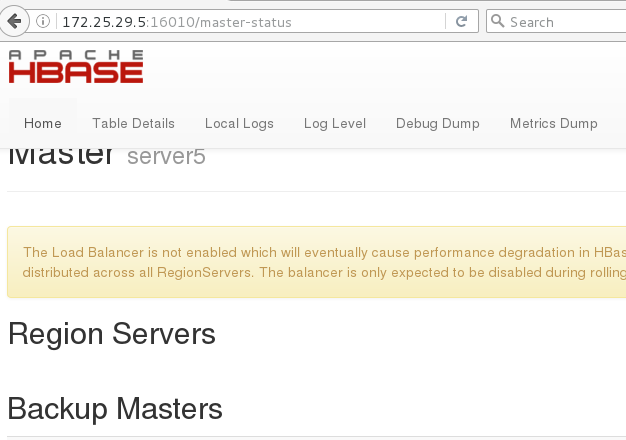Image resolution: width=626 pixels, height=440 pixels.
Task: Click the server5 hostname text
Action: 166,156
